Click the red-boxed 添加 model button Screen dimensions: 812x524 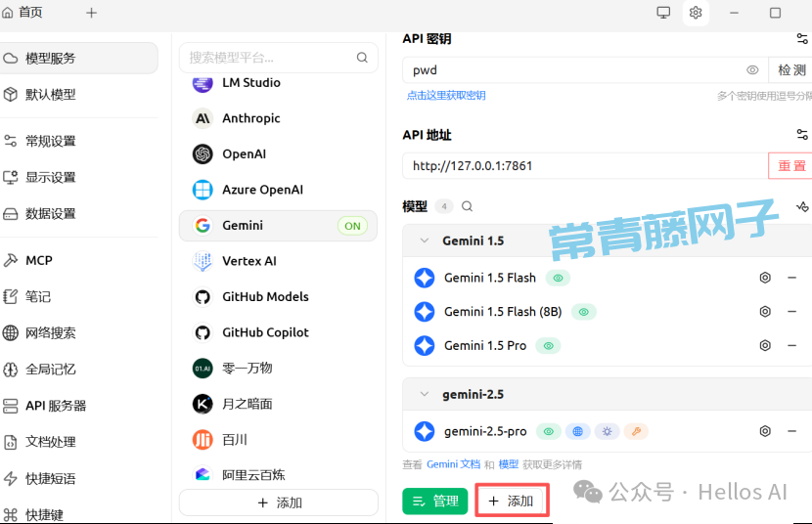[x=511, y=501]
